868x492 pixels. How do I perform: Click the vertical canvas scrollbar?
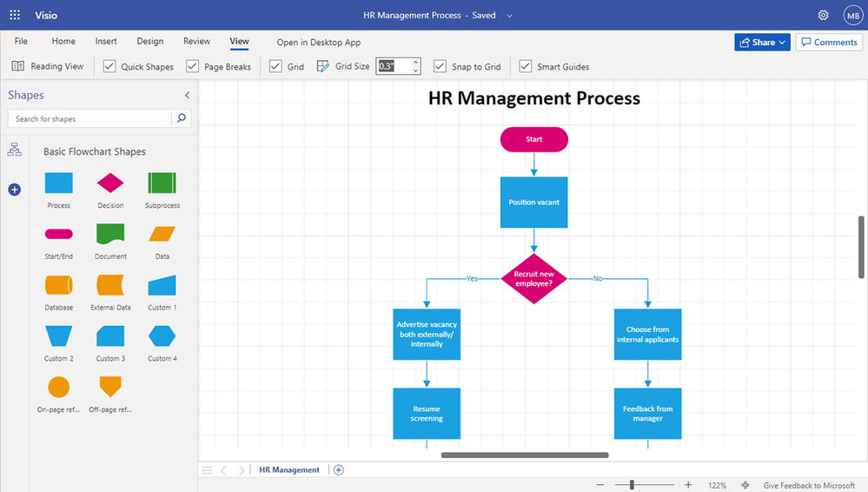pyautogui.click(x=861, y=247)
